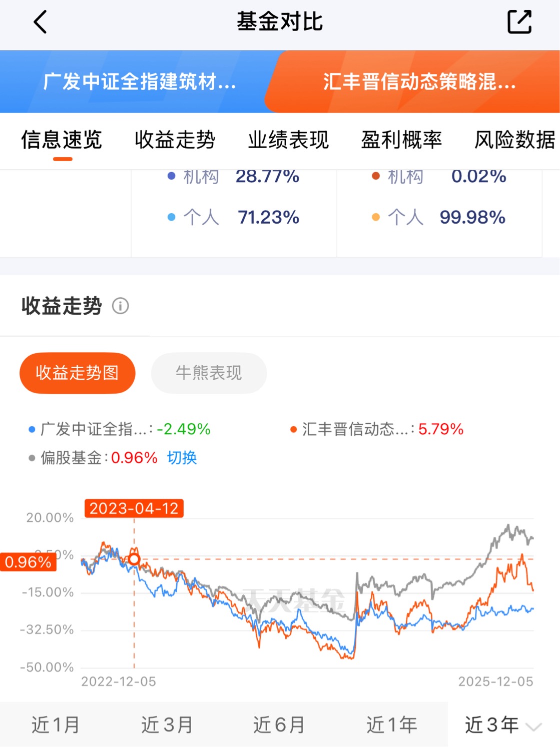Click the orange circle marker on chart

tap(134, 559)
